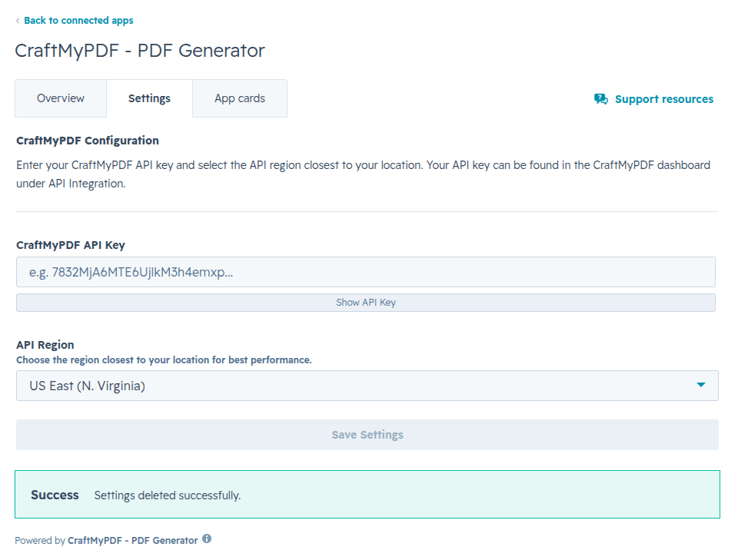This screenshot has width=738, height=560.
Task: Open the API Region dropdown
Action: coord(367,386)
